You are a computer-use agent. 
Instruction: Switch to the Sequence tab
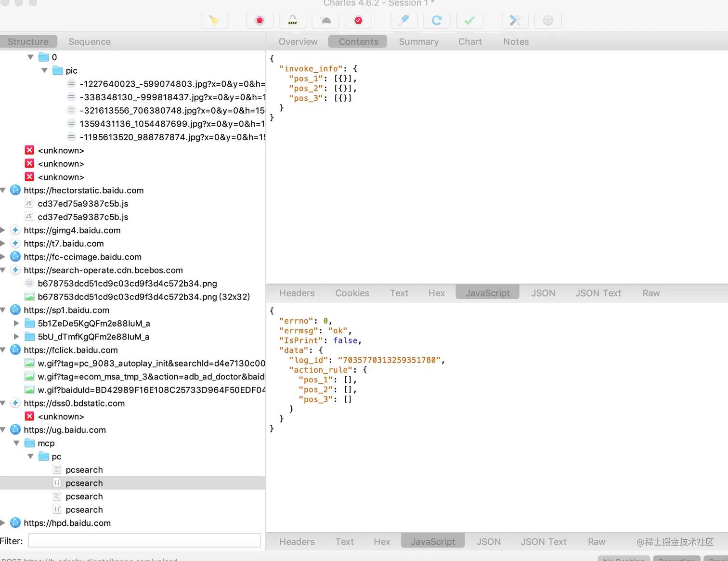click(90, 42)
